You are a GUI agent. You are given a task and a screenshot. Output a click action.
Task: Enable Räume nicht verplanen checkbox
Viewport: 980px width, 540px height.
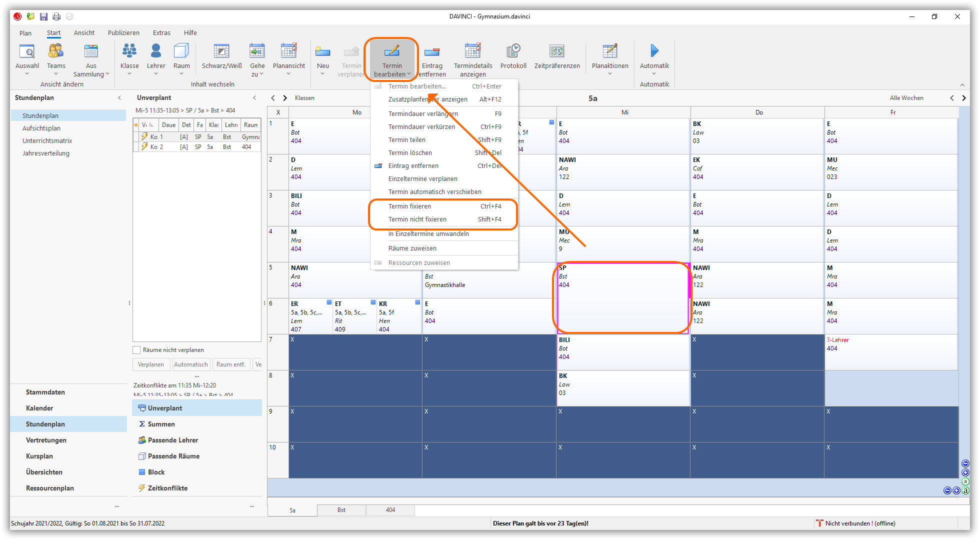point(136,350)
